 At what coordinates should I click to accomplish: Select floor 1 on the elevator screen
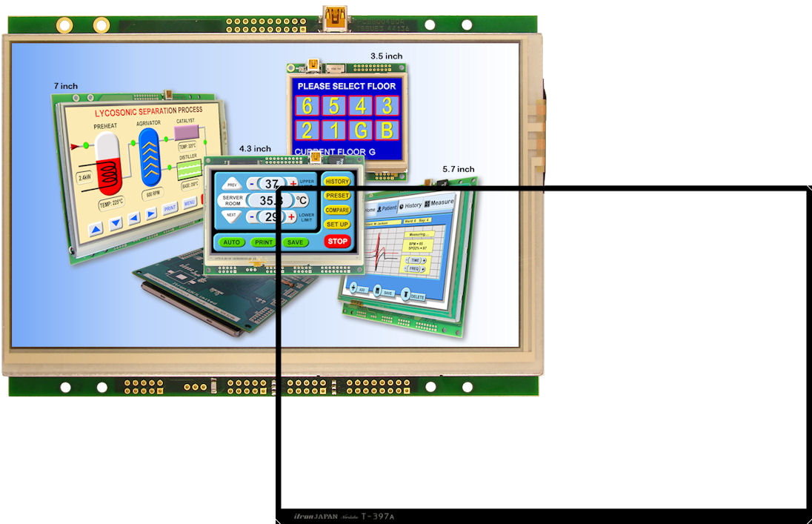click(334, 130)
